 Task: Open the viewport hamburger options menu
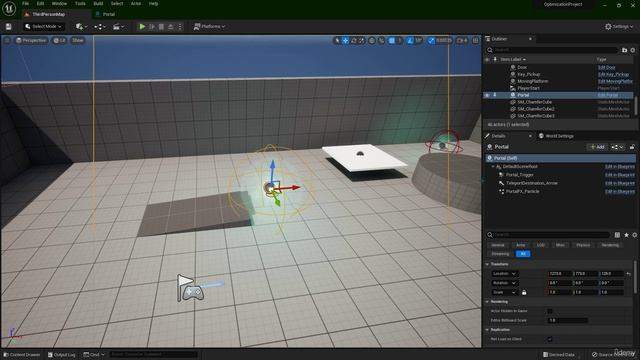[x=7, y=40]
